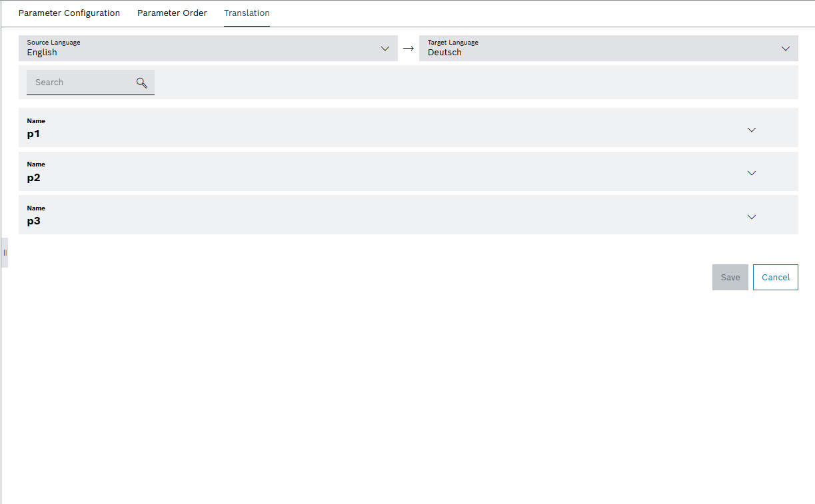This screenshot has width=815, height=504.
Task: Click the Cancel button
Action: [775, 277]
